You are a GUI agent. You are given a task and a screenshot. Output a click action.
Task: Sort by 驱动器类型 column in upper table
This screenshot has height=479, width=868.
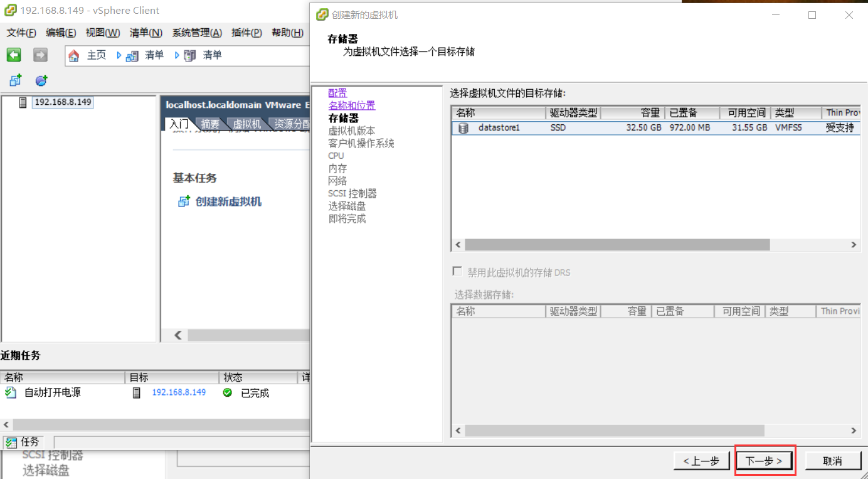[x=573, y=113]
